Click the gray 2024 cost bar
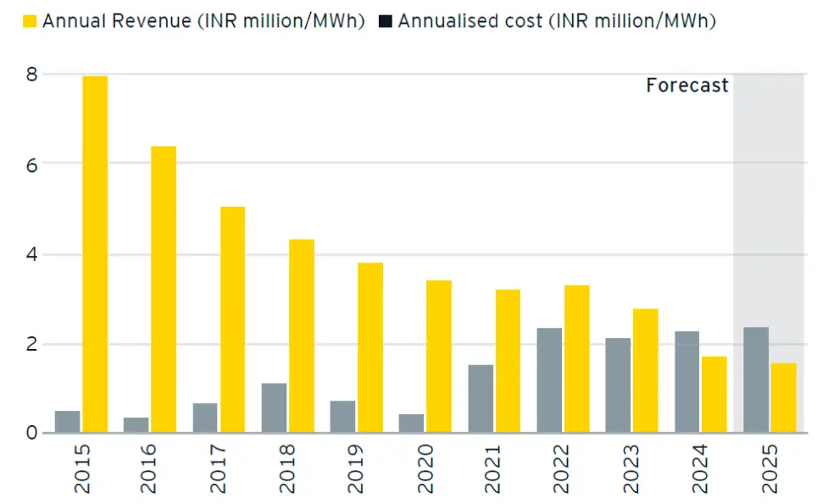Screen dimensions: 828x504 pyautogui.click(x=686, y=382)
